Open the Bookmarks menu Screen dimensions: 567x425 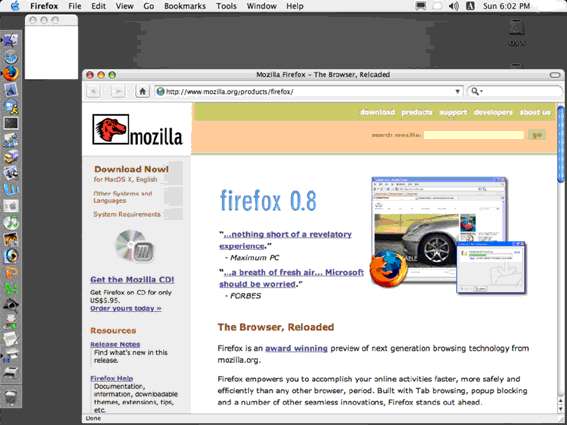(x=185, y=6)
